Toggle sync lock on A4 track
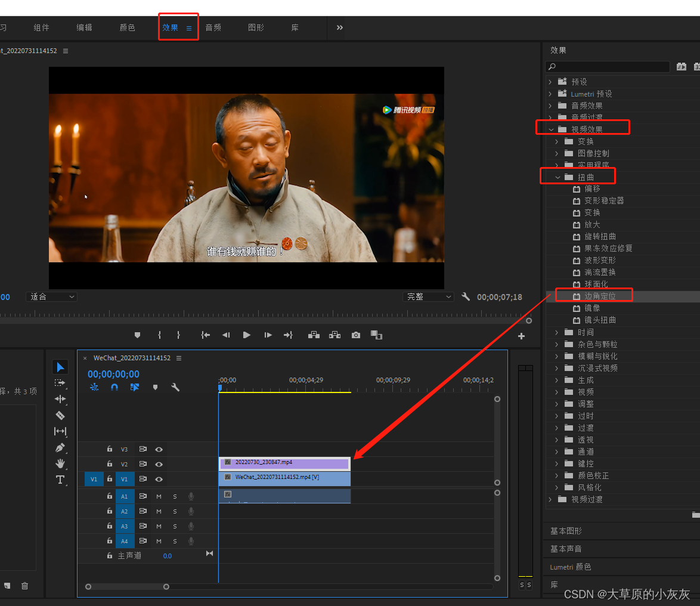 pos(143,541)
